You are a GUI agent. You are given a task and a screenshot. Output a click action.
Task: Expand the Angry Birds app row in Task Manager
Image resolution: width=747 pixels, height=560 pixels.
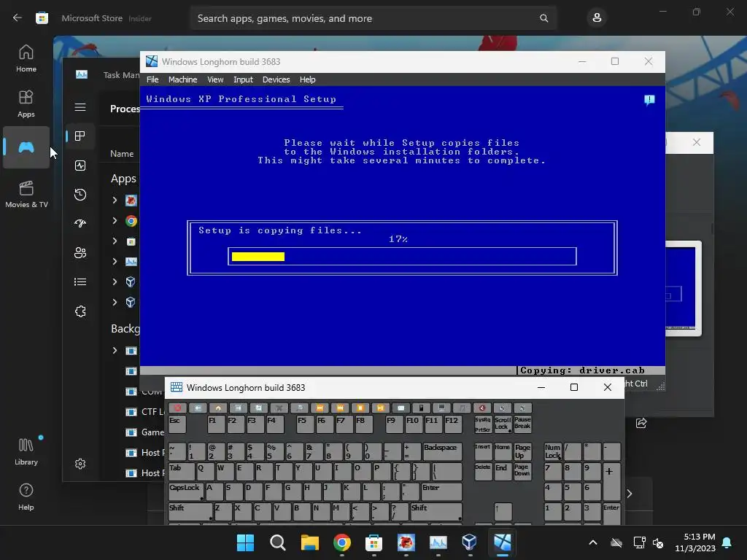coord(115,200)
